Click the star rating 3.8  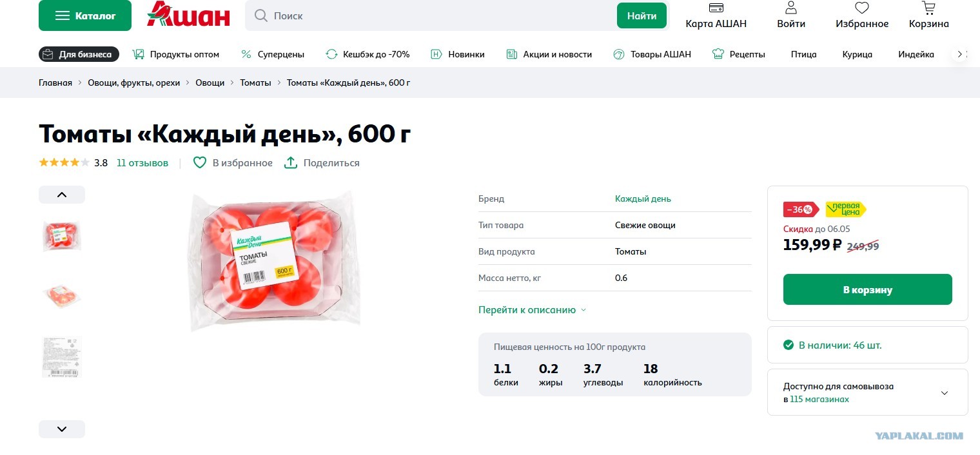pyautogui.click(x=64, y=162)
